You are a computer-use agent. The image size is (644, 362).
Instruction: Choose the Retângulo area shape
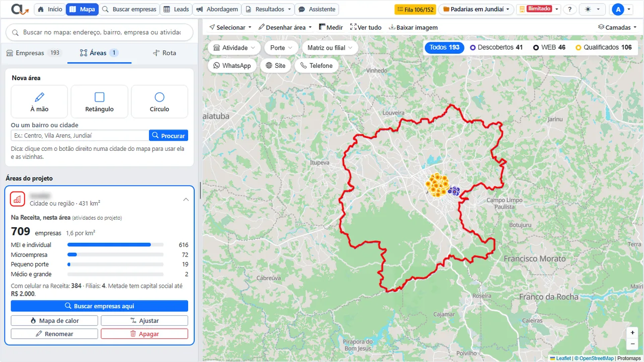(x=100, y=102)
